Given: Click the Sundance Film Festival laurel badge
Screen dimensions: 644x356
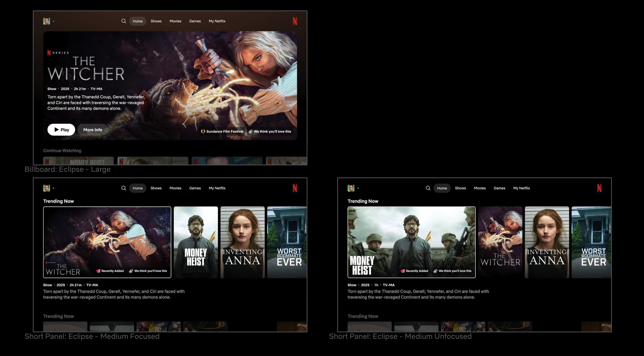Looking at the screenshot, I should (222, 132).
